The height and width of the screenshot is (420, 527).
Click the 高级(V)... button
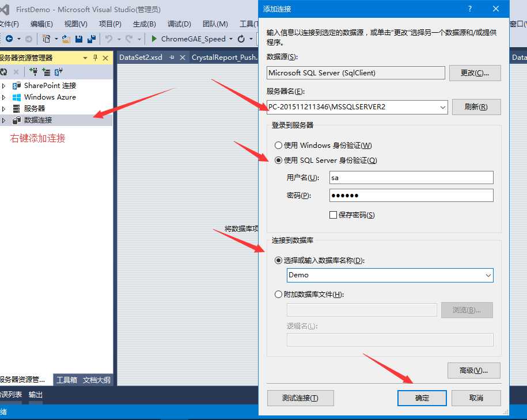pos(474,371)
